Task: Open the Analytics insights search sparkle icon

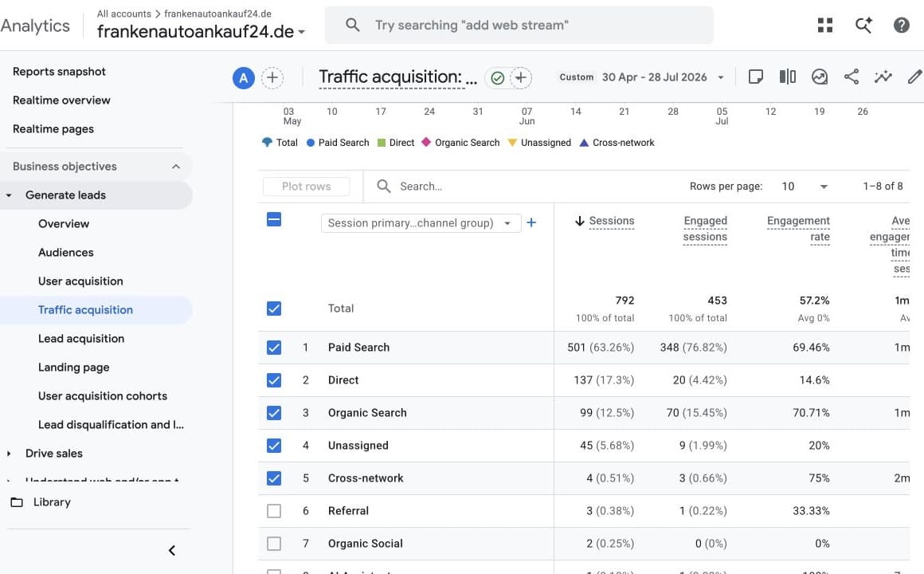Action: (x=863, y=25)
